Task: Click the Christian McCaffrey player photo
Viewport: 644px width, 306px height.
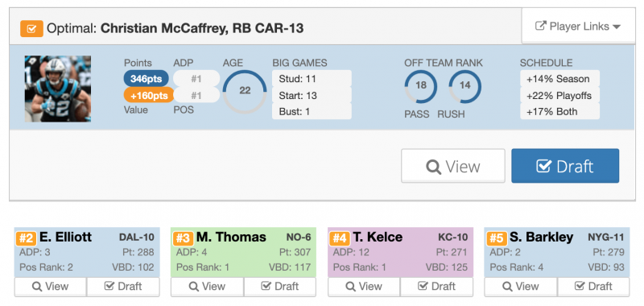Action: 58,89
